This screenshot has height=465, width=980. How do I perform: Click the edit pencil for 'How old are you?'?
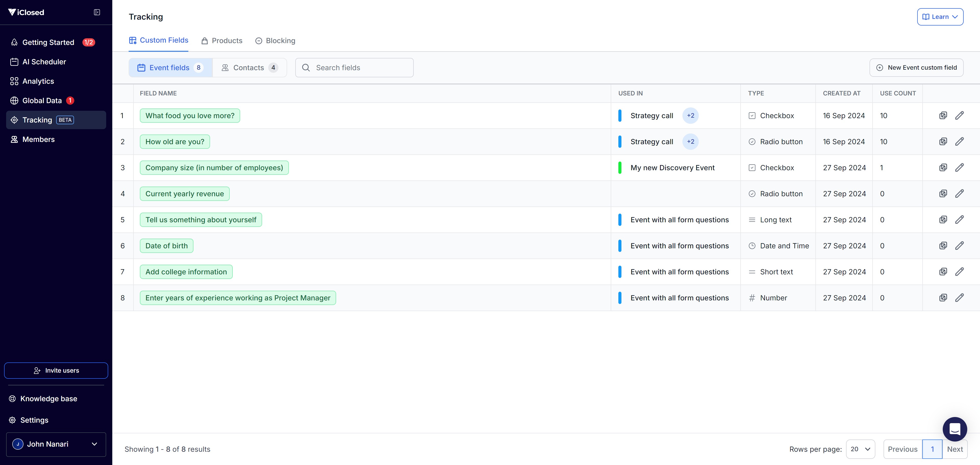point(959,142)
